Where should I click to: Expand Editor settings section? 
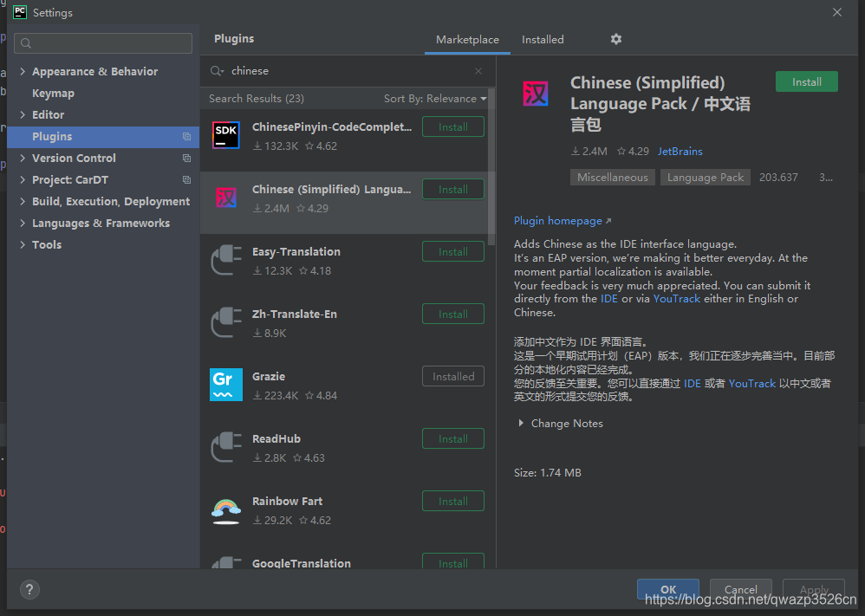[23, 114]
